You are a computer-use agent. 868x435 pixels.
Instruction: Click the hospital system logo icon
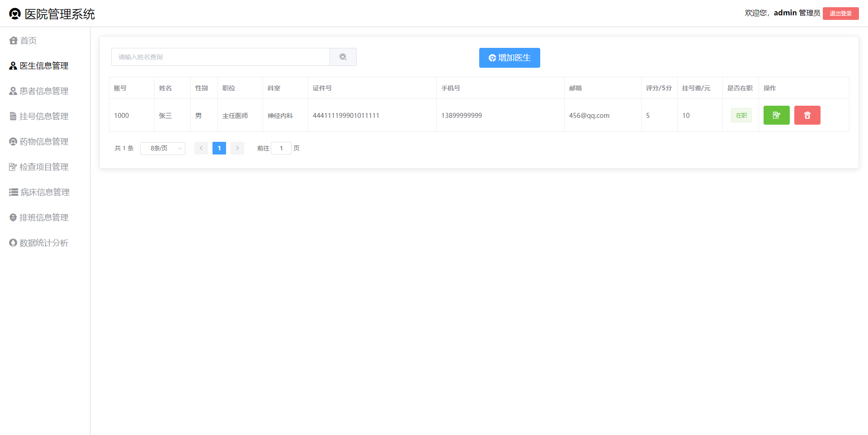coord(15,14)
